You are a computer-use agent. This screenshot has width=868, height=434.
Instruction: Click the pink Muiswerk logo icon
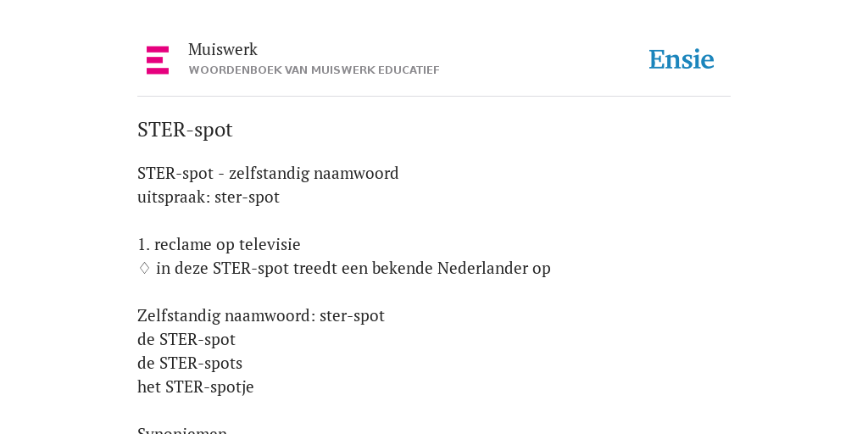coord(158,60)
